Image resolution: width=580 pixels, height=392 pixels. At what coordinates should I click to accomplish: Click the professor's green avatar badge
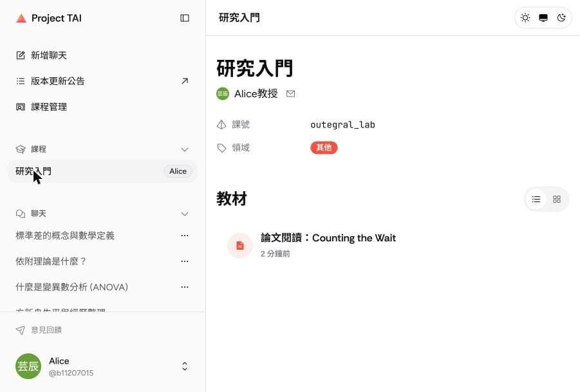(223, 93)
